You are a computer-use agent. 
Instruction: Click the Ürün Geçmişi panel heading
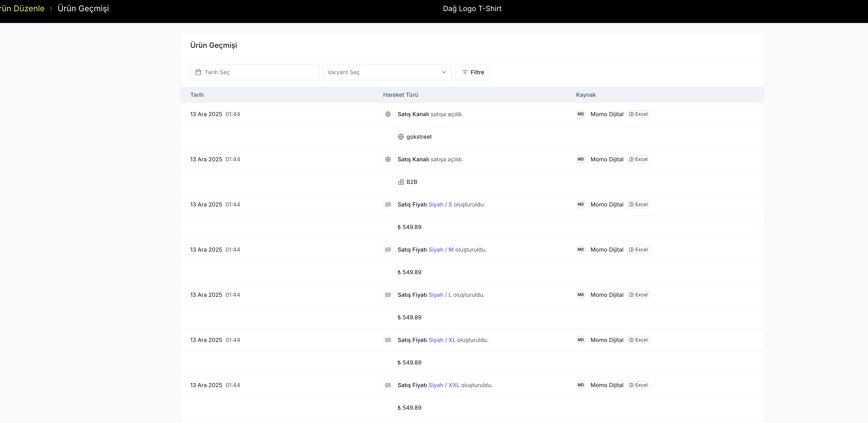coord(214,45)
